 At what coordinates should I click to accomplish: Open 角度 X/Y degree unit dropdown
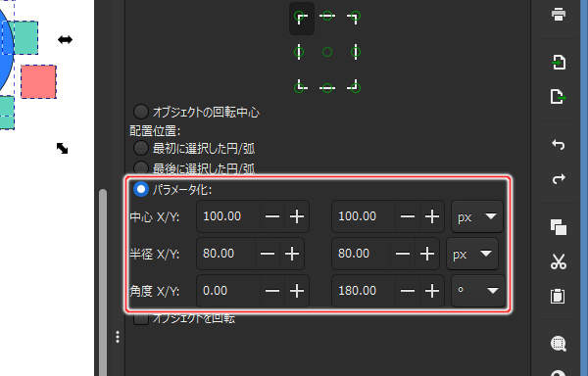[x=478, y=291]
